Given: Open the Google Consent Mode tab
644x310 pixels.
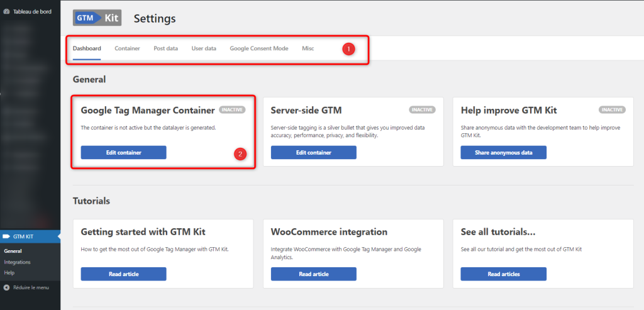Looking at the screenshot, I should click(259, 48).
